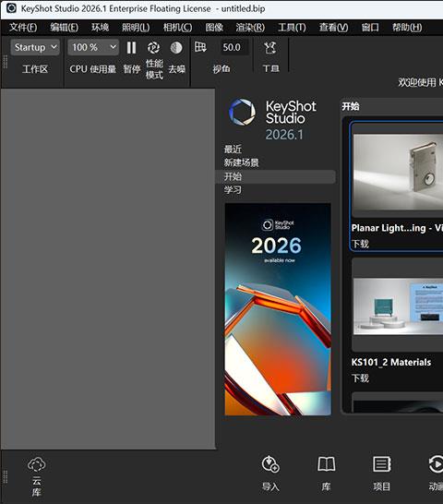The width and height of the screenshot is (443, 504).
Task: Open the 窗口 menu
Action: pyautogui.click(x=370, y=28)
